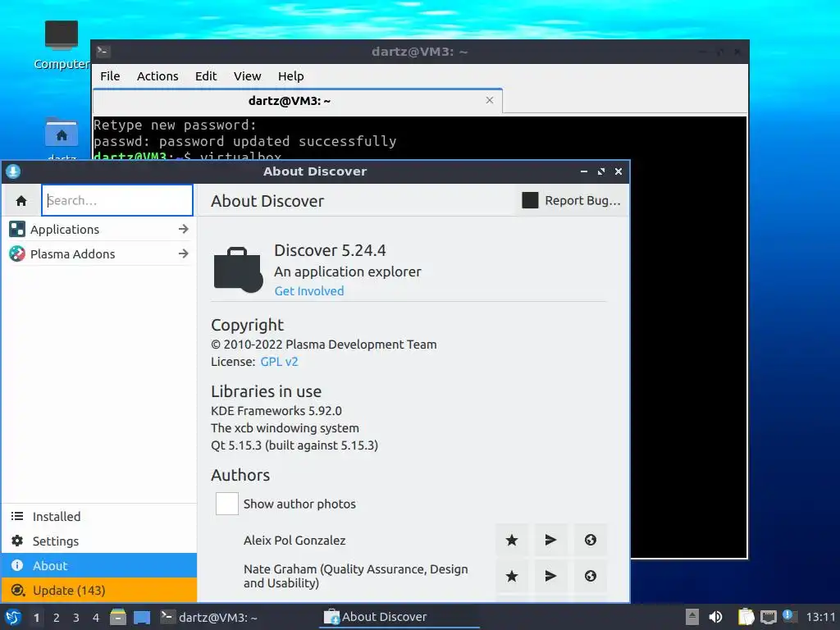Image resolution: width=840 pixels, height=630 pixels.
Task: Click star icon for Nate Graham
Action: click(x=512, y=576)
